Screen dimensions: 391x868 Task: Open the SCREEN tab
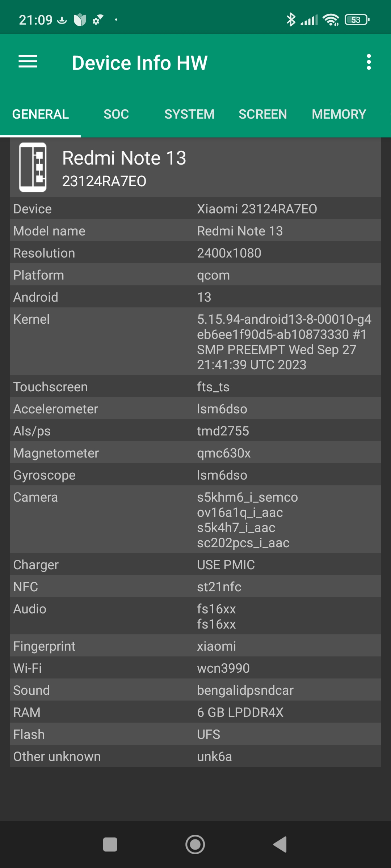[x=262, y=114]
